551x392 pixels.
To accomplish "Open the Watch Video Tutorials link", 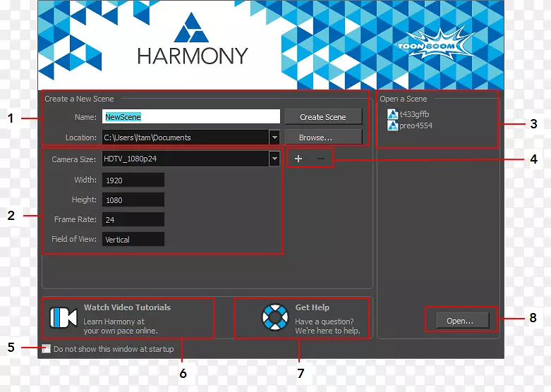I will (127, 307).
